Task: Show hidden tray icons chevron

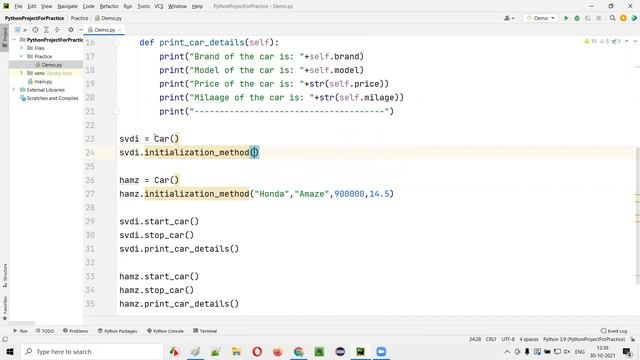Action: tap(507, 351)
